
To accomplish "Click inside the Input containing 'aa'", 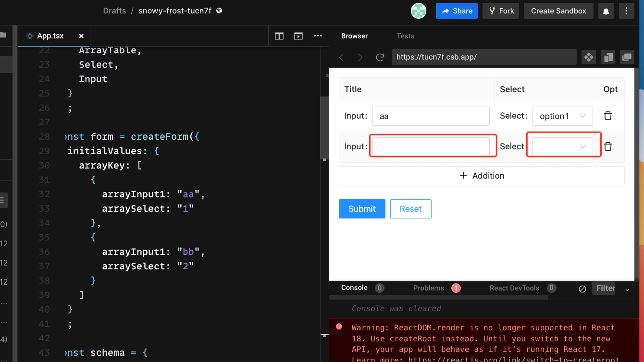I will pyautogui.click(x=431, y=116).
